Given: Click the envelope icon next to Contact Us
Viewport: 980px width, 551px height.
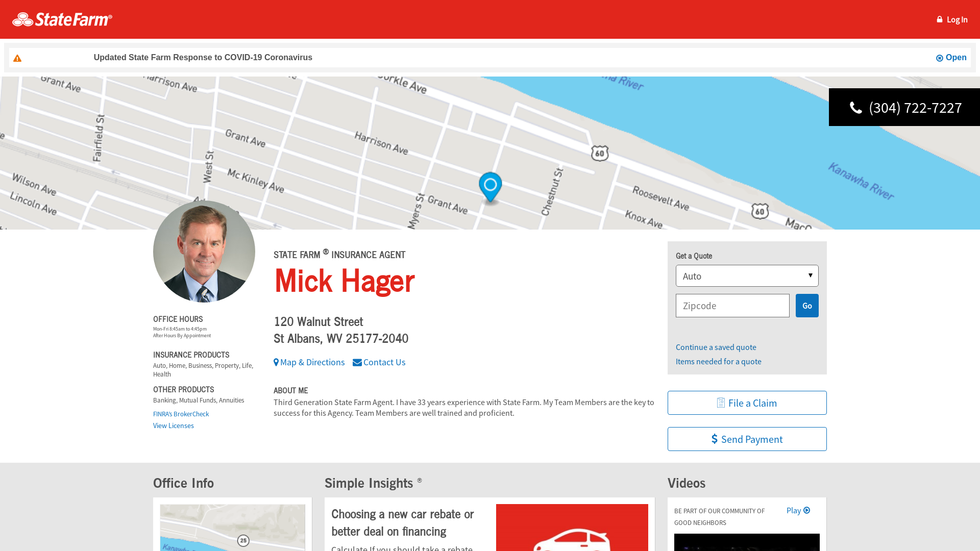Looking at the screenshot, I should coord(357,362).
